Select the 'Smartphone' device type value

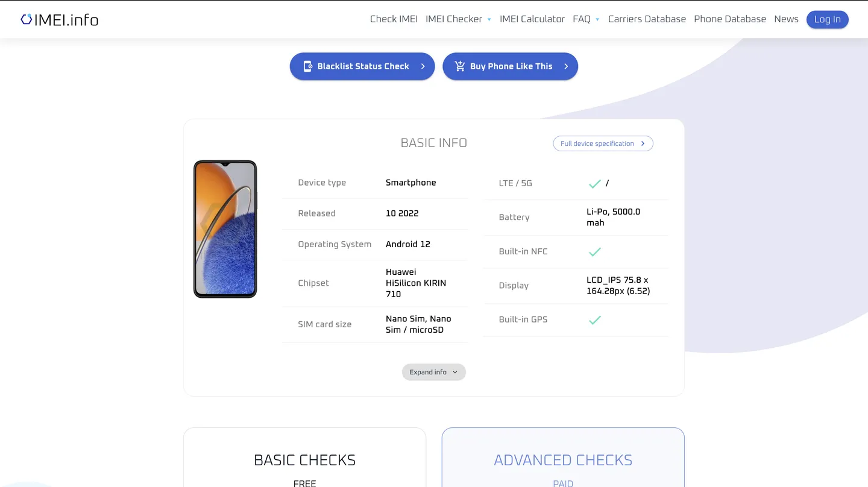click(410, 183)
